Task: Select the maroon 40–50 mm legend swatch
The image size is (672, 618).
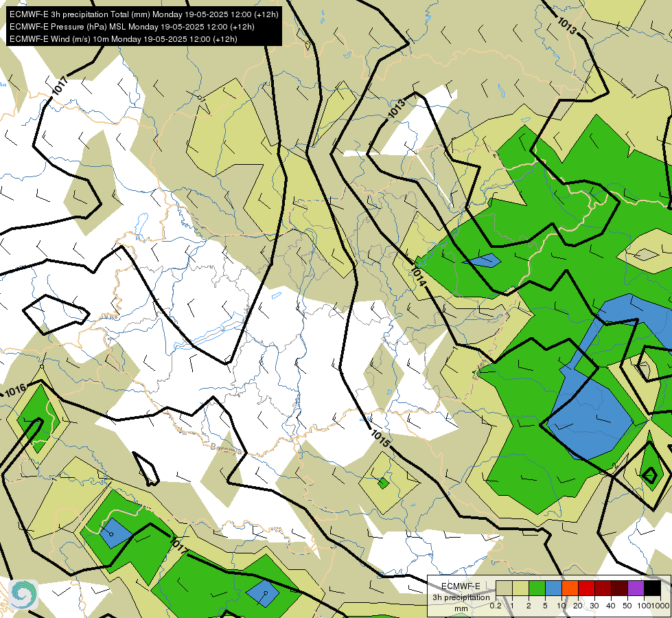Action: point(619,588)
